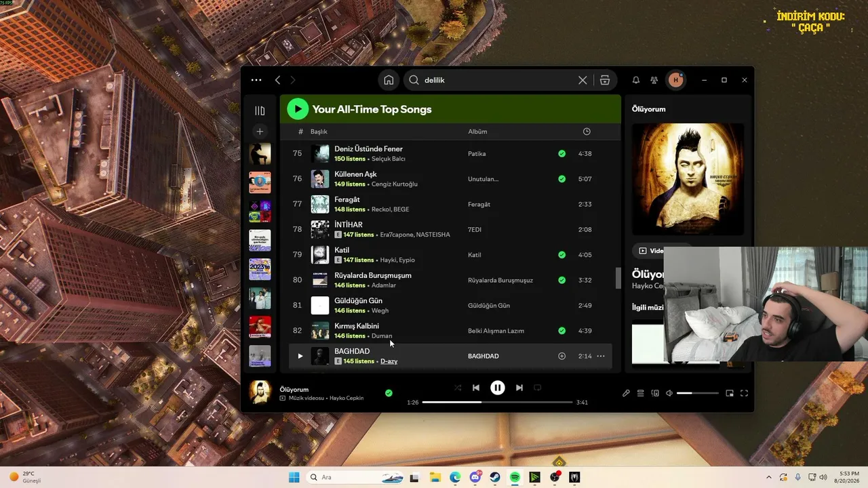Open the Windows Start menu

pos(294,477)
